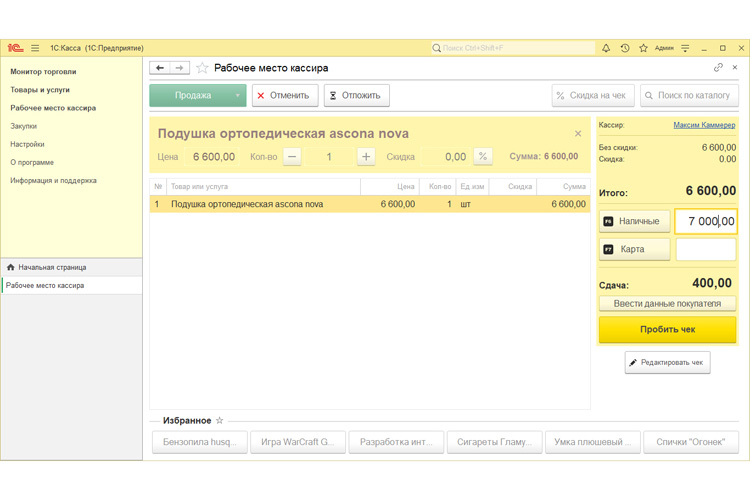Open the notifications bell icon

(x=606, y=48)
